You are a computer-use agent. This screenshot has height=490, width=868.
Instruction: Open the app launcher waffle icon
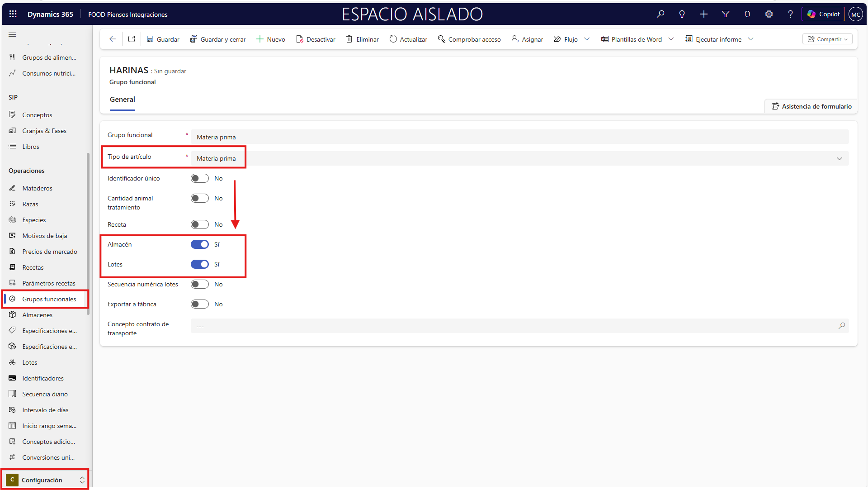coord(13,14)
